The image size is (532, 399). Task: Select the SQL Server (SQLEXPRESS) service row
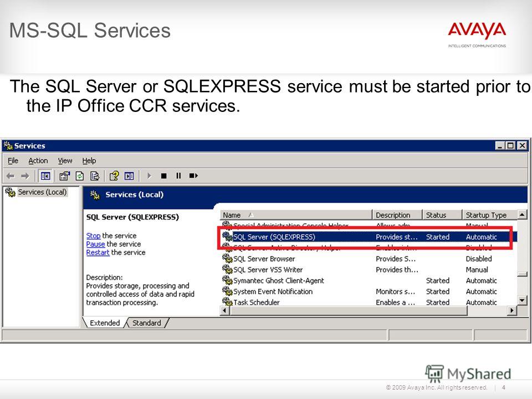(369, 237)
